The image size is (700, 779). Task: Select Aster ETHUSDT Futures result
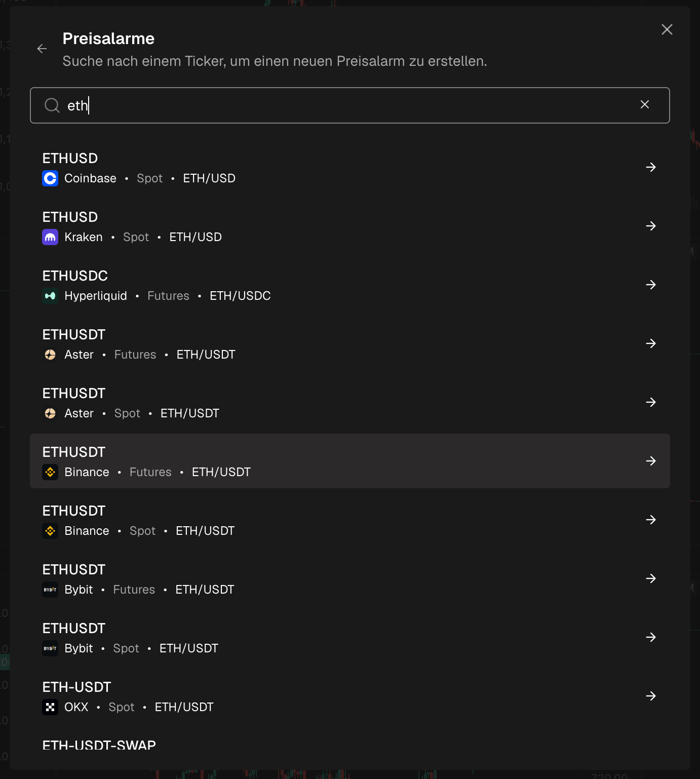(x=350, y=343)
